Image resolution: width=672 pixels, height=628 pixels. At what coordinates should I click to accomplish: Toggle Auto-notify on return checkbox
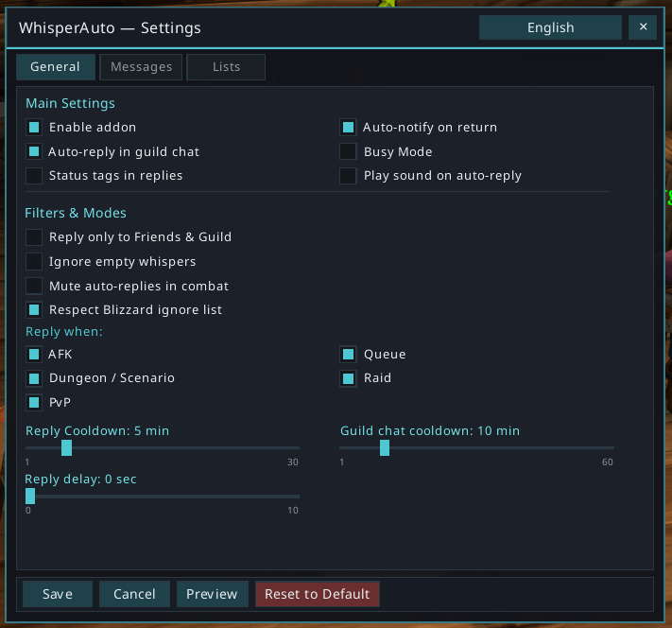point(348,128)
